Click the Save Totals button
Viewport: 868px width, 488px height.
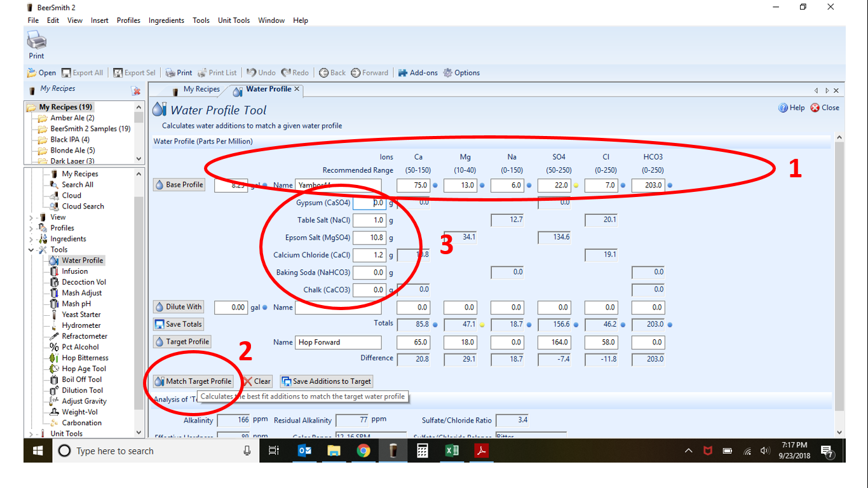coord(179,324)
